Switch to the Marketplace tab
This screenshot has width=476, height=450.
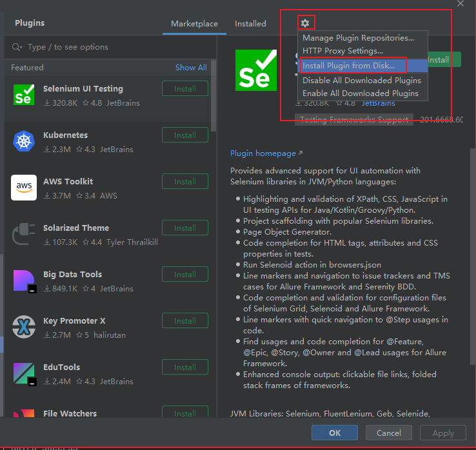194,24
